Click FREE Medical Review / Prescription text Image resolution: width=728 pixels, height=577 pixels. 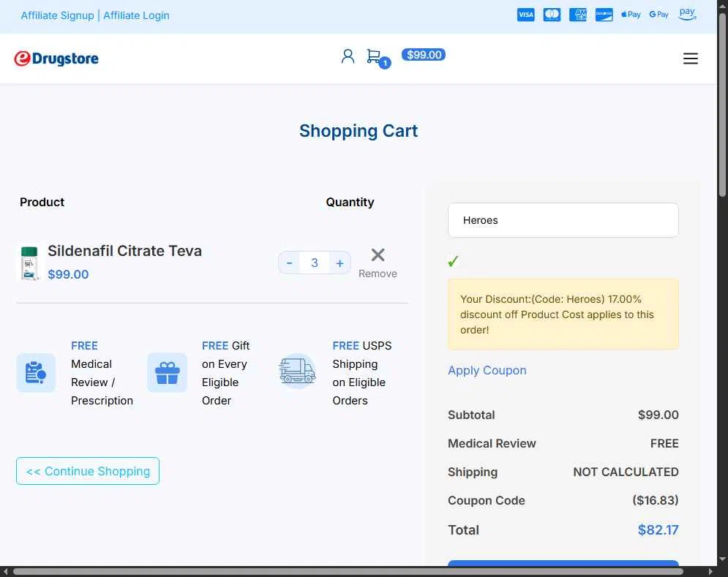102,373
